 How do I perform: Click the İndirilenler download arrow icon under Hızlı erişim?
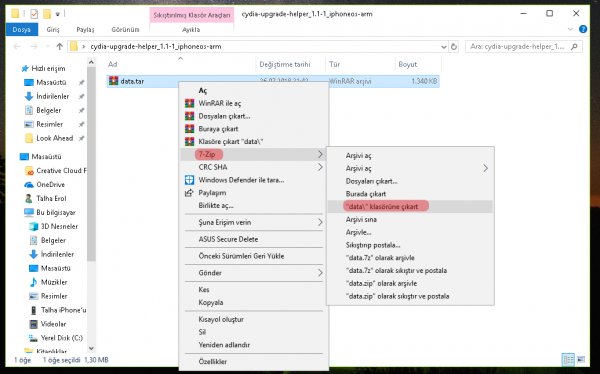tap(29, 96)
